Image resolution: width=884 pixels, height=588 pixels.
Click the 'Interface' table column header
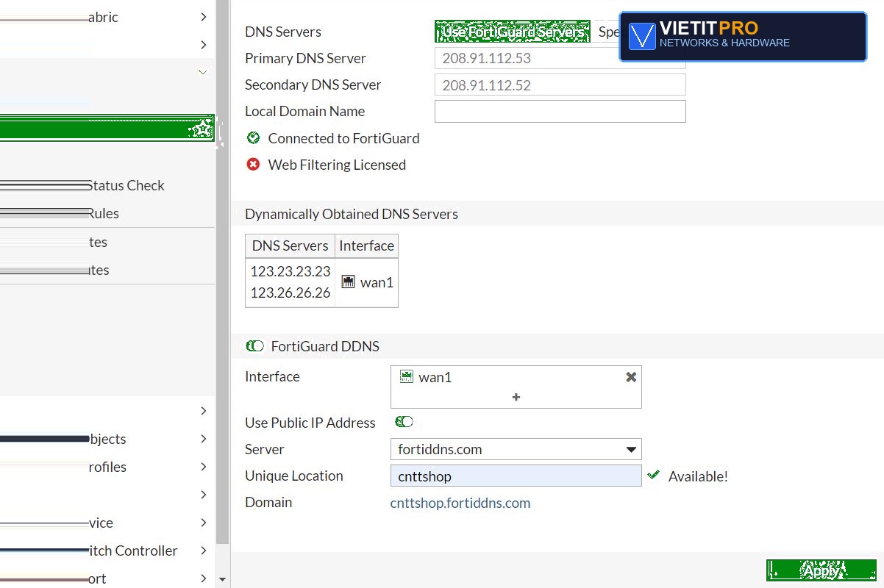tap(367, 245)
